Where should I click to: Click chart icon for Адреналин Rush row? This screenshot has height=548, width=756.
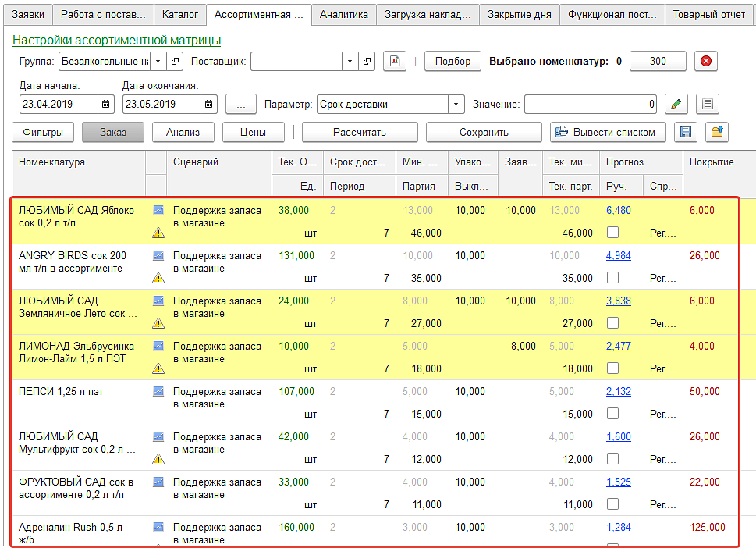(158, 527)
